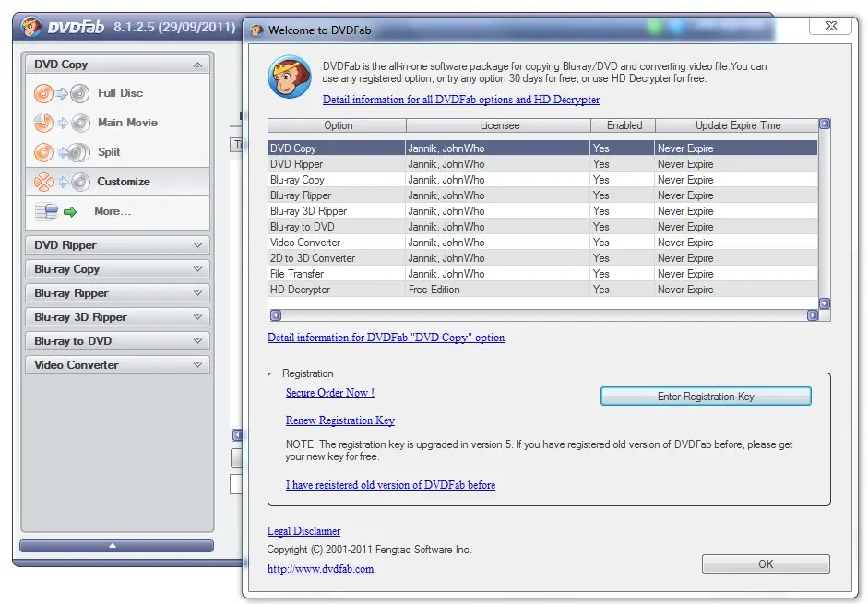Screen dimensions: 868x604
Task: Click the Enabled column header
Action: 624,125
